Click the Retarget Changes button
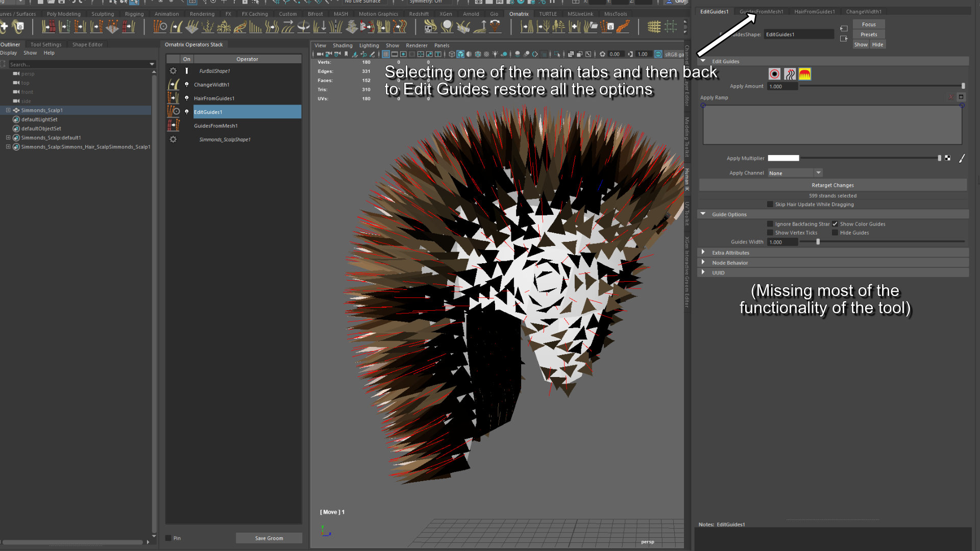The image size is (980, 551). pos(832,185)
